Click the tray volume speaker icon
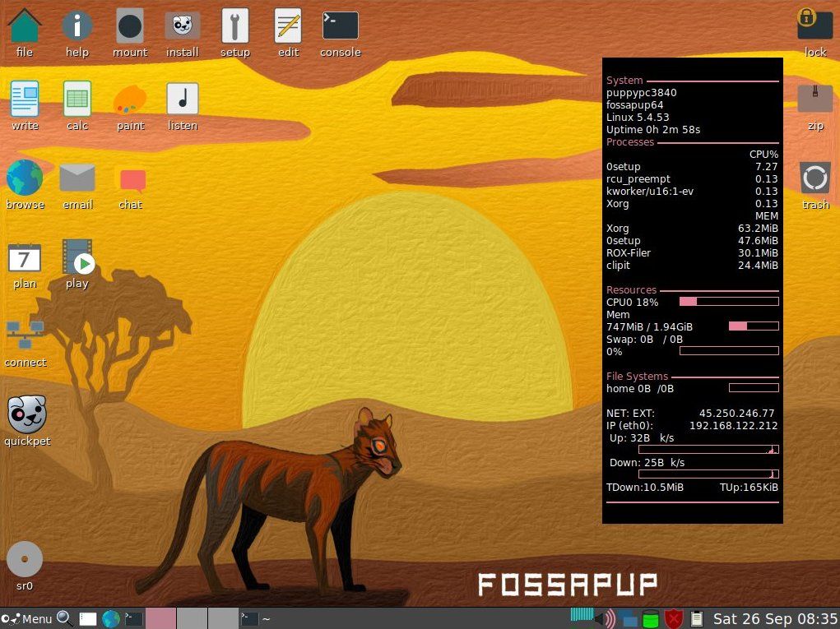 tap(606, 619)
